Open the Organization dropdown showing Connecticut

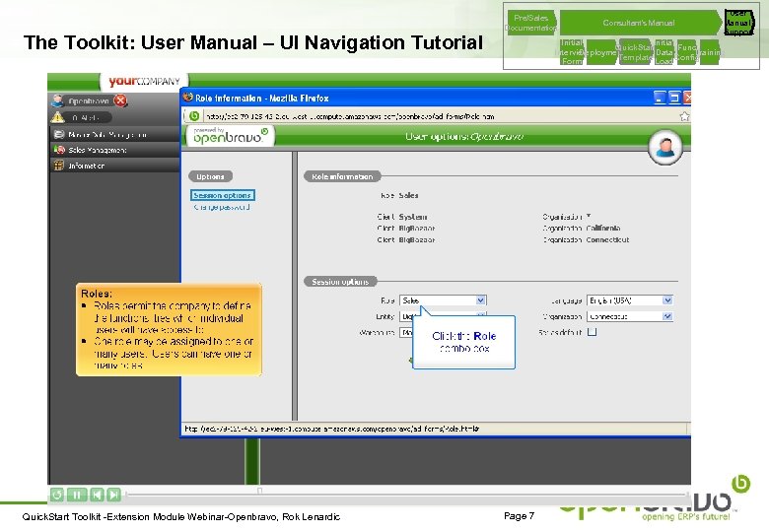click(x=630, y=316)
